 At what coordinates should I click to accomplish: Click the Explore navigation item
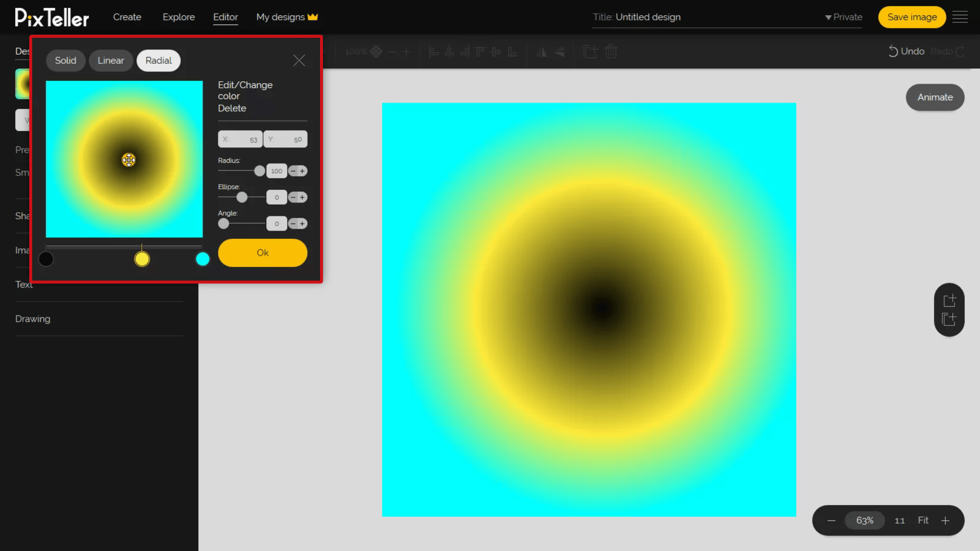(178, 17)
